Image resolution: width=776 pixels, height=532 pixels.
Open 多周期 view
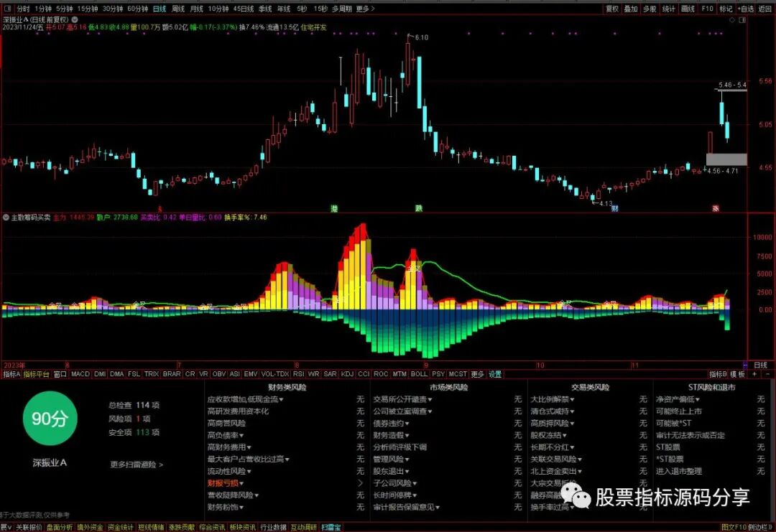click(x=342, y=9)
